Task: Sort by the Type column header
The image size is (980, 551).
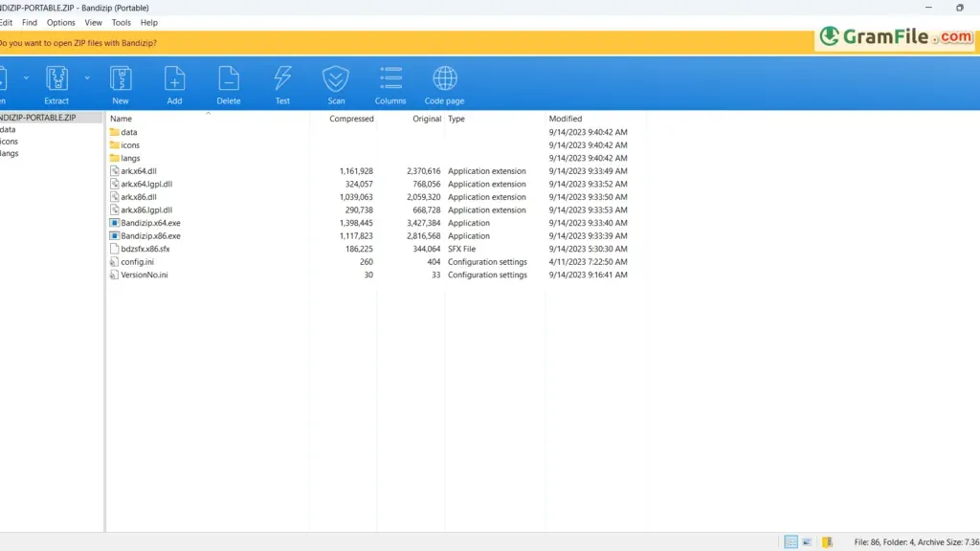Action: pos(457,118)
